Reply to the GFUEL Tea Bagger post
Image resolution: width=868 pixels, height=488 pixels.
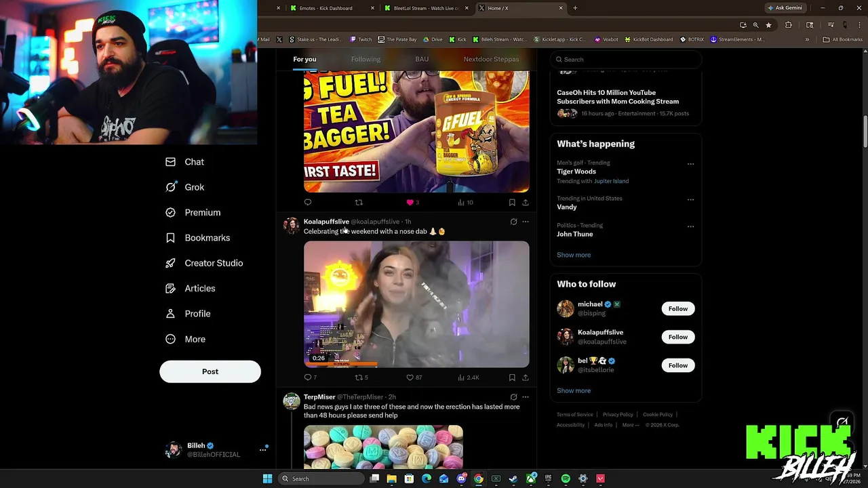click(x=308, y=202)
